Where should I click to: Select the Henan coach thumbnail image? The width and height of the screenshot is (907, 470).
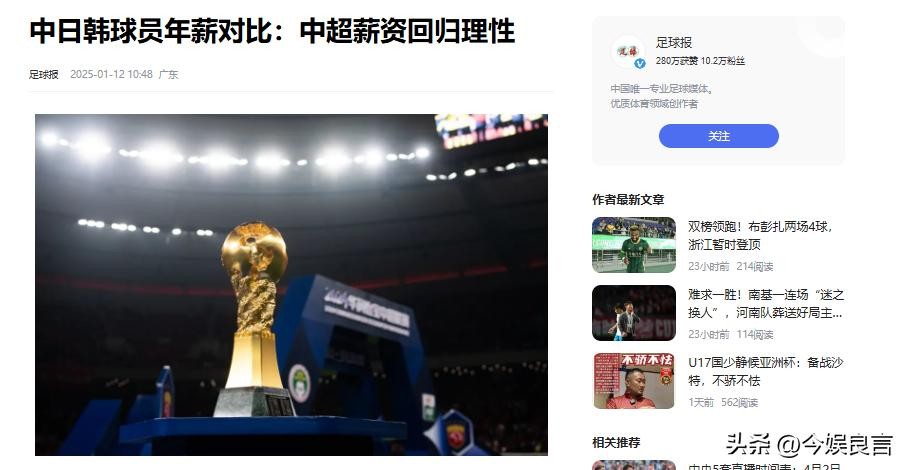[634, 313]
